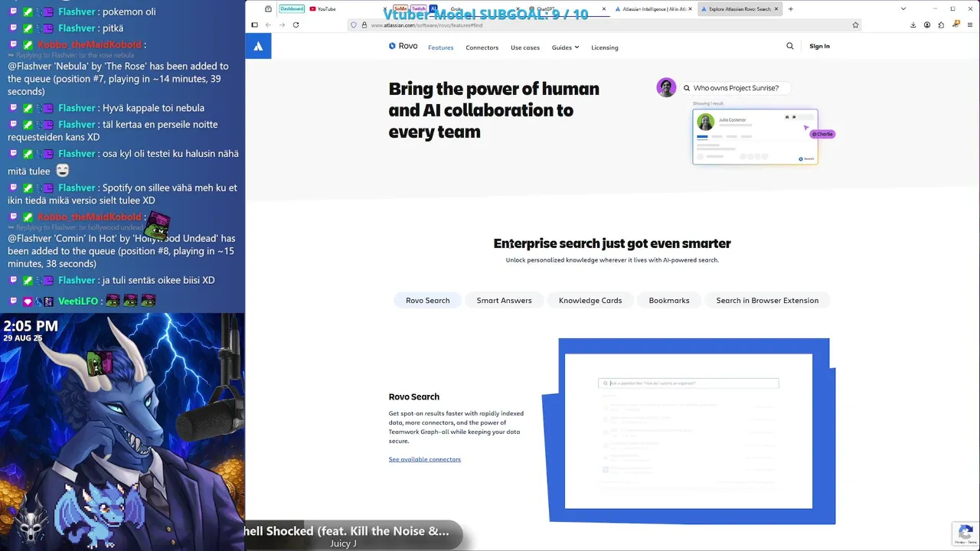
Task: Select the Knowledge Cards tab pill
Action: point(590,300)
